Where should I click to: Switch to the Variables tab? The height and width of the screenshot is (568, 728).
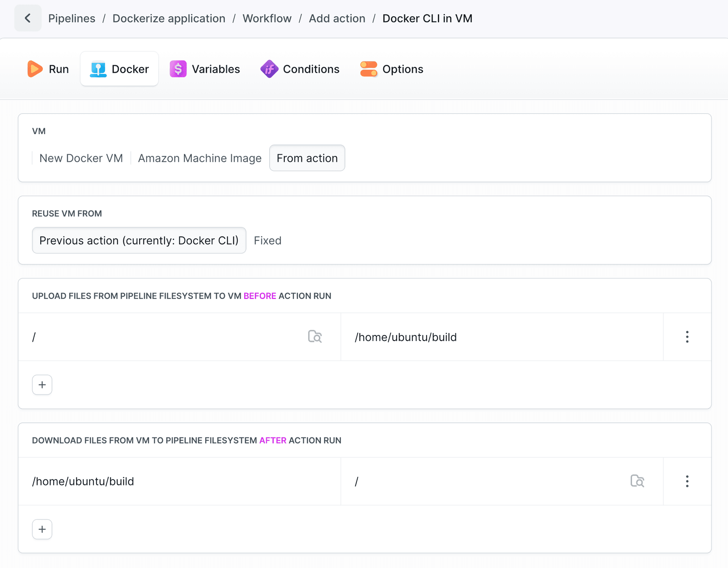point(205,69)
